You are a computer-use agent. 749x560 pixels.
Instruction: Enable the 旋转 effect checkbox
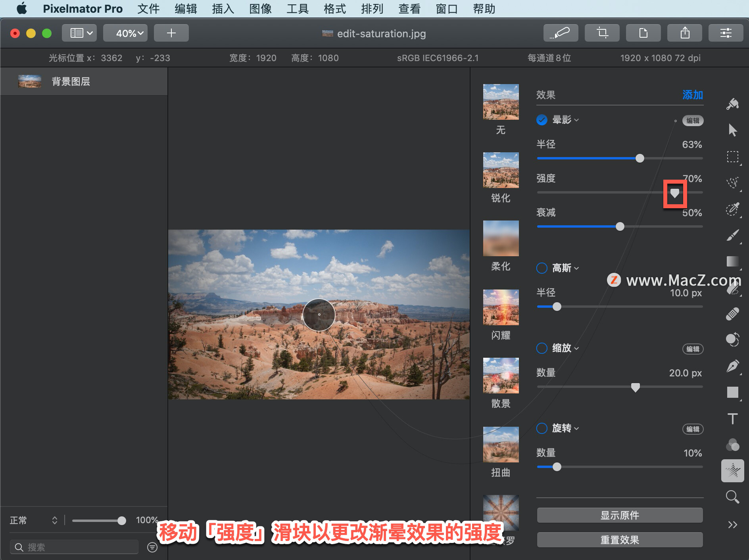pyautogui.click(x=542, y=428)
